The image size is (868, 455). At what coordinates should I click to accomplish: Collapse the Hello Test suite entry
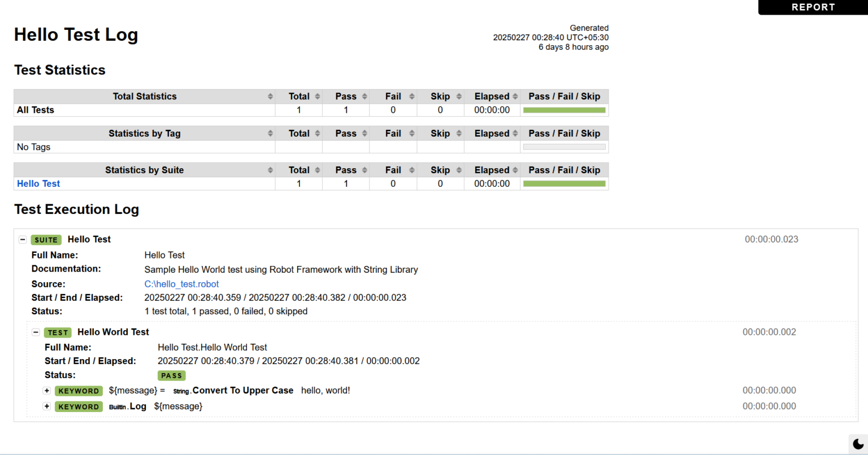coord(22,239)
